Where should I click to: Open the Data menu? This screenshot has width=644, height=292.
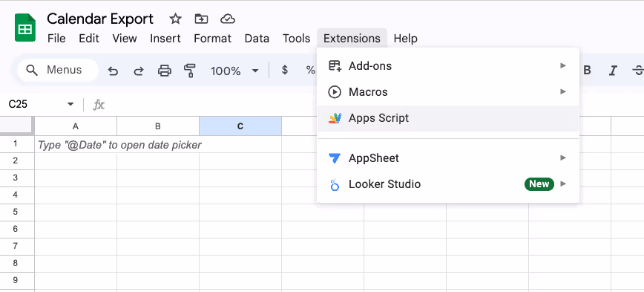pos(257,39)
